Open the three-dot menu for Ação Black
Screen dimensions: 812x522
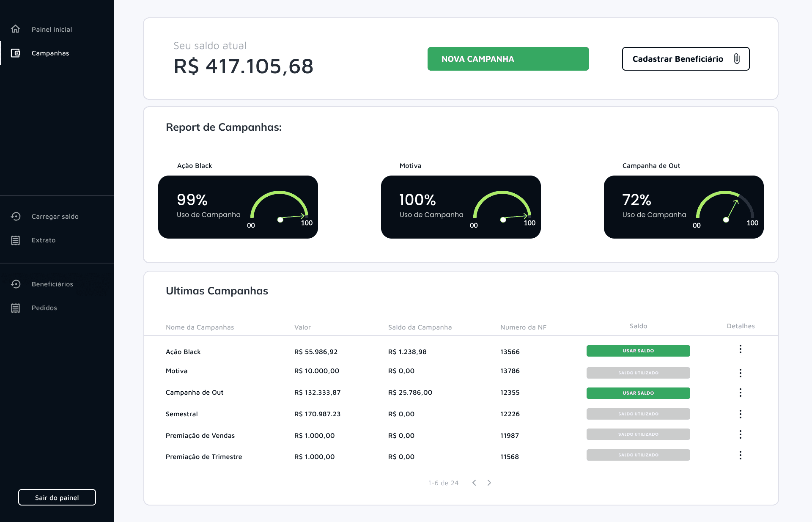(x=741, y=349)
